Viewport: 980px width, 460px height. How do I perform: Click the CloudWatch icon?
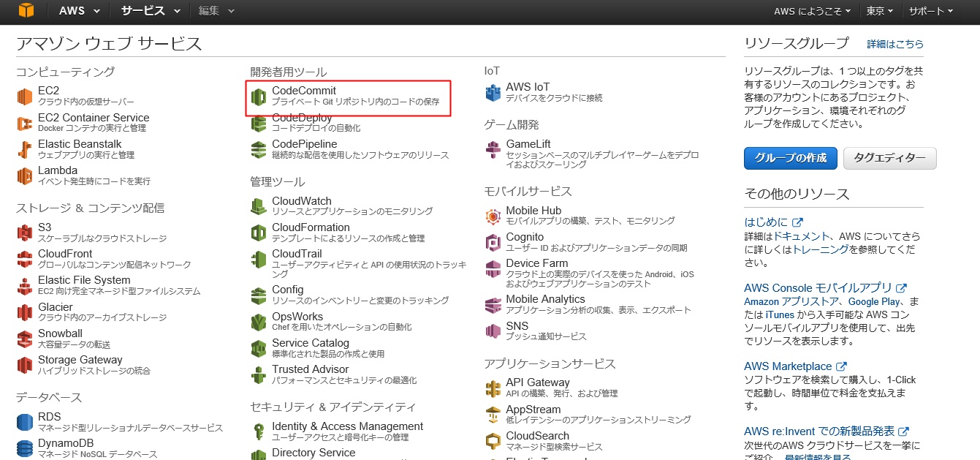(259, 206)
